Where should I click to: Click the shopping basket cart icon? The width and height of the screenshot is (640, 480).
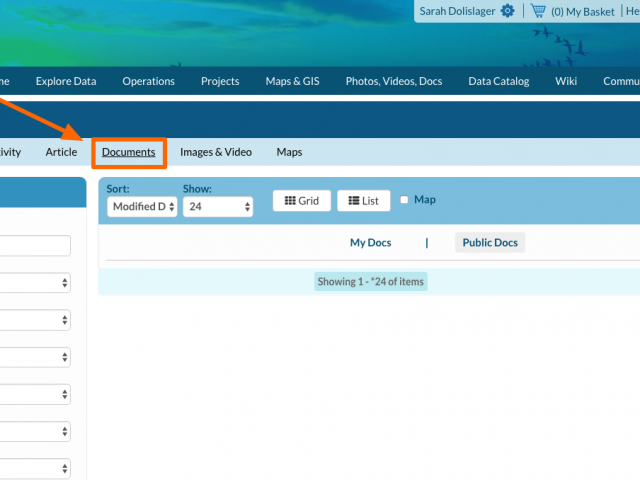click(x=538, y=11)
